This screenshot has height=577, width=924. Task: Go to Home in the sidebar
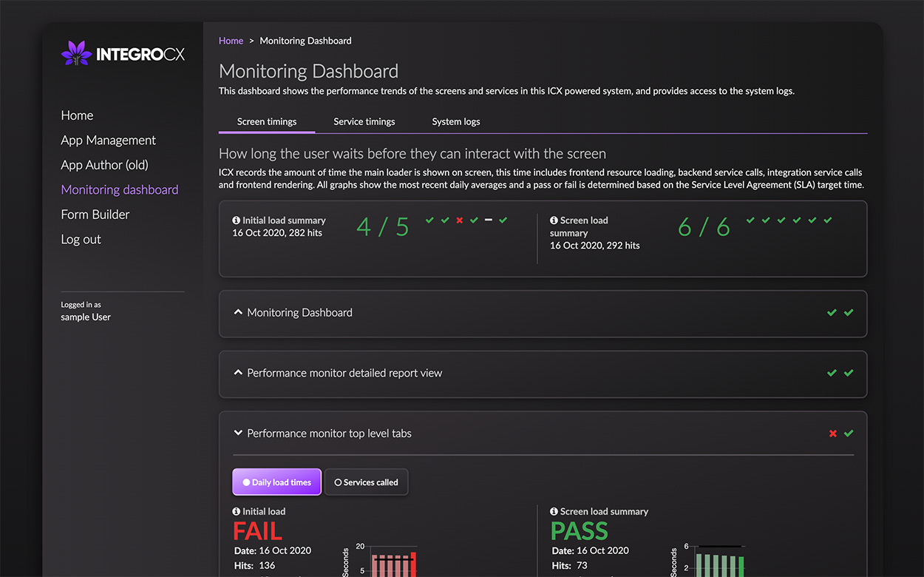pyautogui.click(x=77, y=115)
